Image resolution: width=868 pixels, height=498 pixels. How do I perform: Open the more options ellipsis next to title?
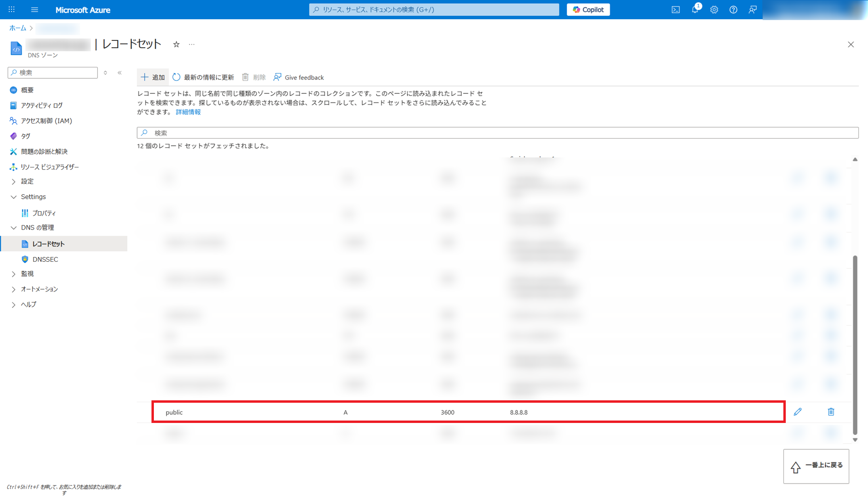point(192,44)
